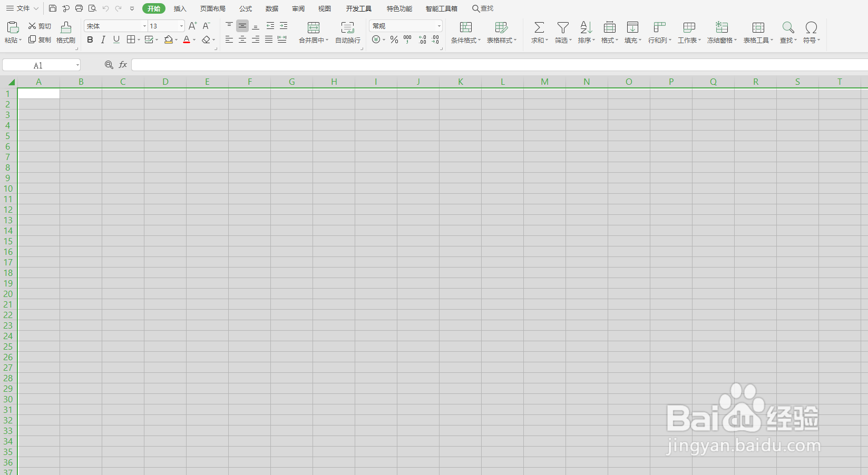This screenshot has height=475, width=868.
Task: Click the currency format icon
Action: coord(376,39)
